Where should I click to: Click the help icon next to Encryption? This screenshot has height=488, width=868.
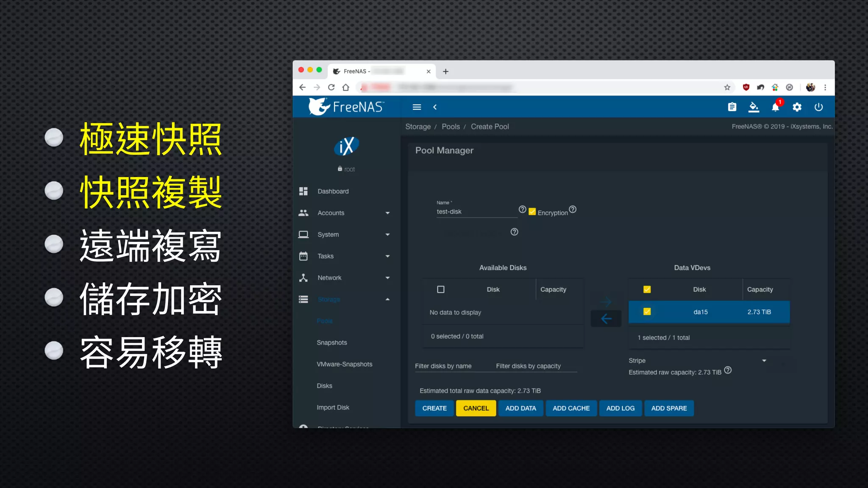click(573, 209)
